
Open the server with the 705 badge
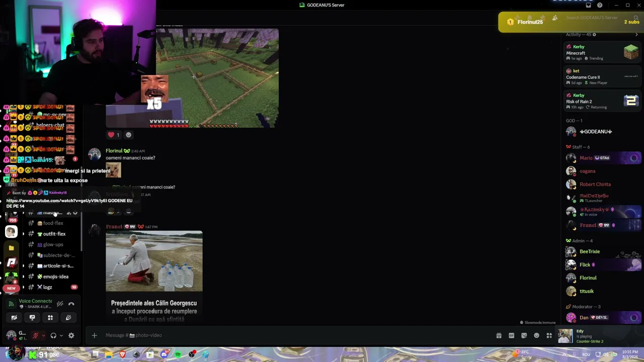pyautogui.click(x=11, y=217)
